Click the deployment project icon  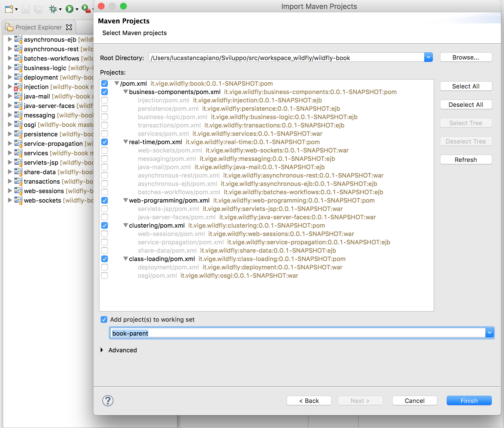18,77
